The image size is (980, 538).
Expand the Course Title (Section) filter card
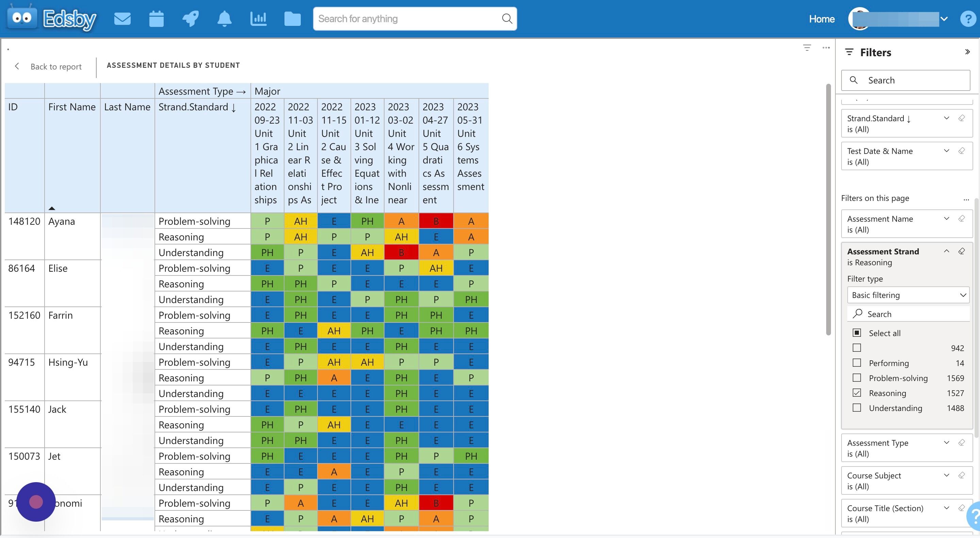pos(947,508)
